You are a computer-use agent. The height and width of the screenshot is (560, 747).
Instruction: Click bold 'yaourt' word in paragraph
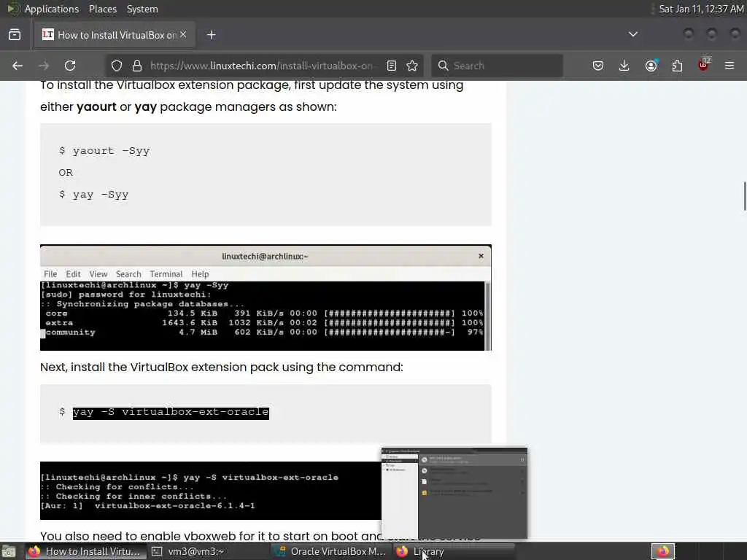[96, 106]
